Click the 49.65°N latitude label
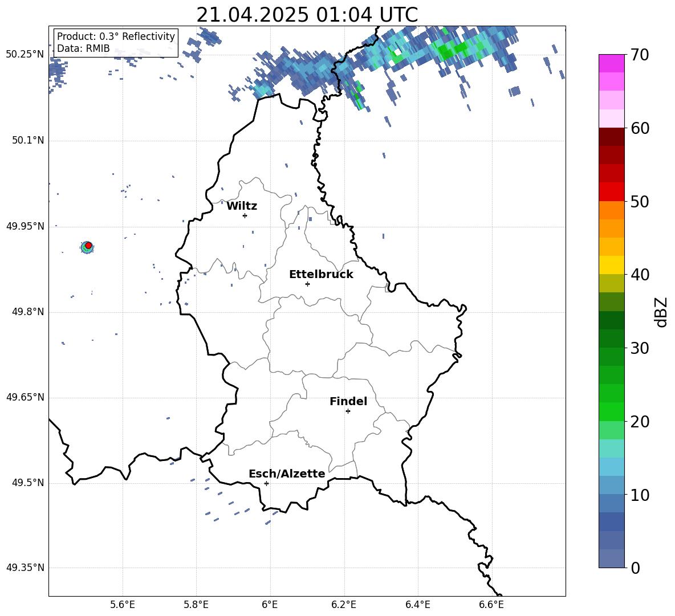The height and width of the screenshot is (616, 675). click(x=25, y=397)
